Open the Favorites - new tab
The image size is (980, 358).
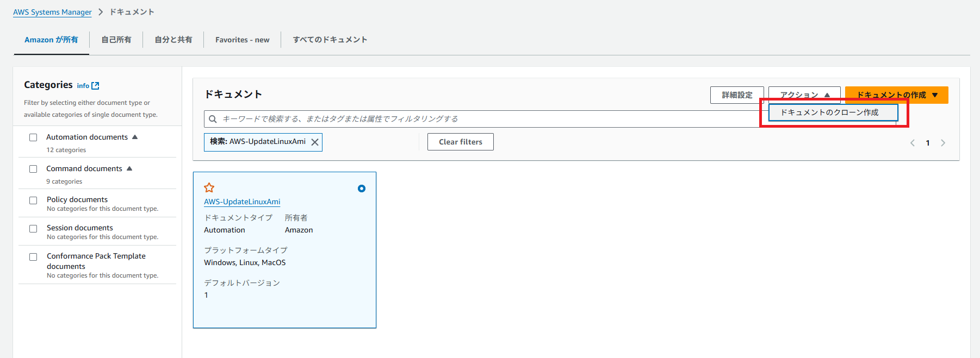point(243,40)
